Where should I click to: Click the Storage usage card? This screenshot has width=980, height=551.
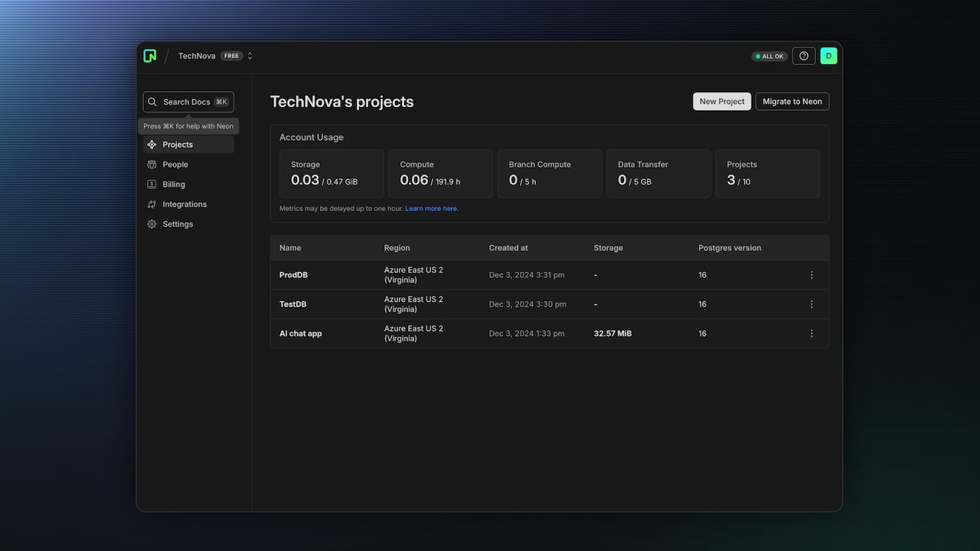point(332,174)
